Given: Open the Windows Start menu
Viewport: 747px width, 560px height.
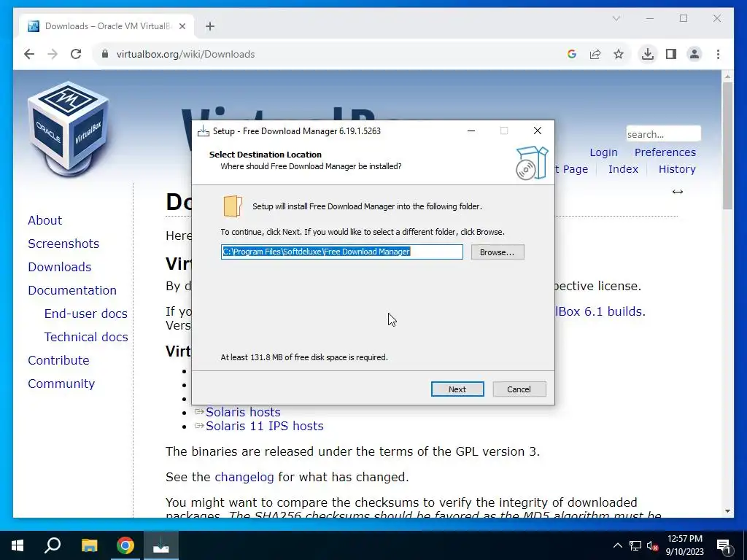Looking at the screenshot, I should (18, 545).
